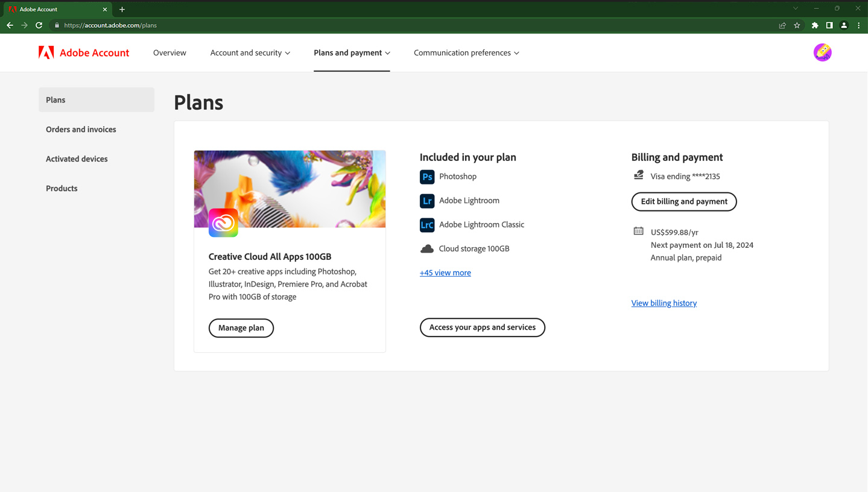Open the View billing history link
Screen dimensions: 868x492
(664, 303)
